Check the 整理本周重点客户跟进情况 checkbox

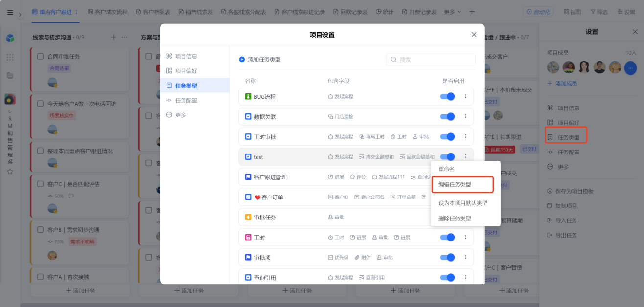(x=41, y=151)
